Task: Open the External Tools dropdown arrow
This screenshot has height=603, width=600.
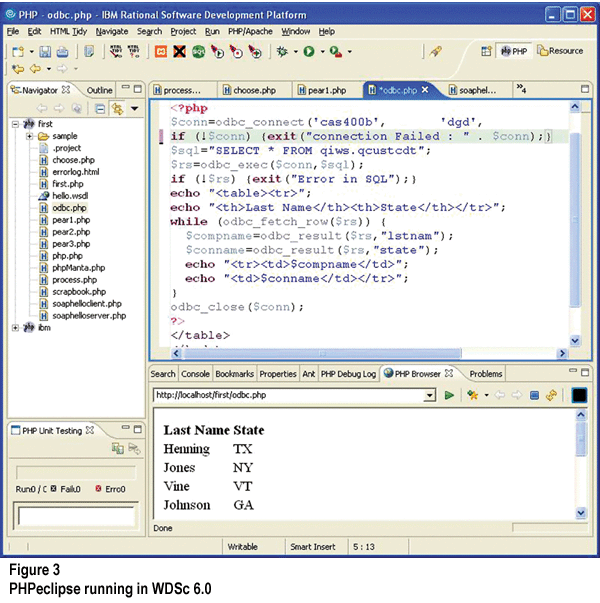Action: click(350, 52)
